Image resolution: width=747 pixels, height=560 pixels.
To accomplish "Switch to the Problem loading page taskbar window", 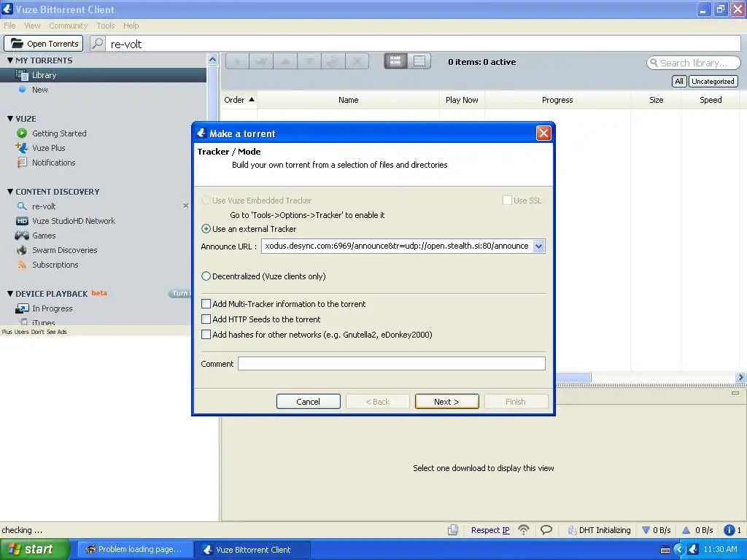I will (x=135, y=550).
